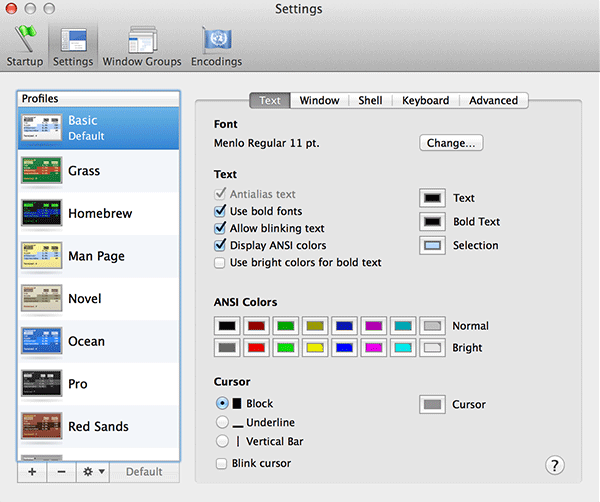Enable Use bright colors for bold text
Screen dimensions: 600x502
(220, 263)
